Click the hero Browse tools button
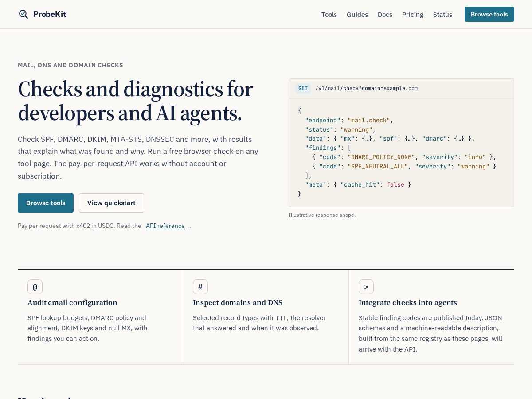 tap(46, 203)
